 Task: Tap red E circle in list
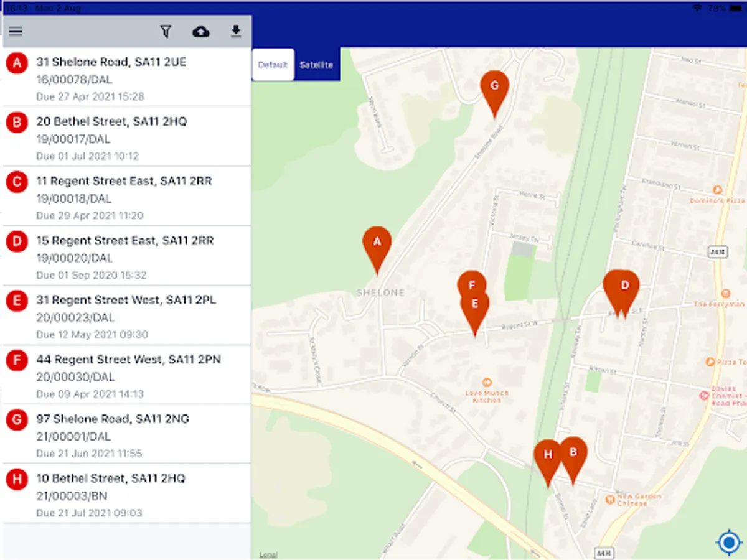(17, 301)
